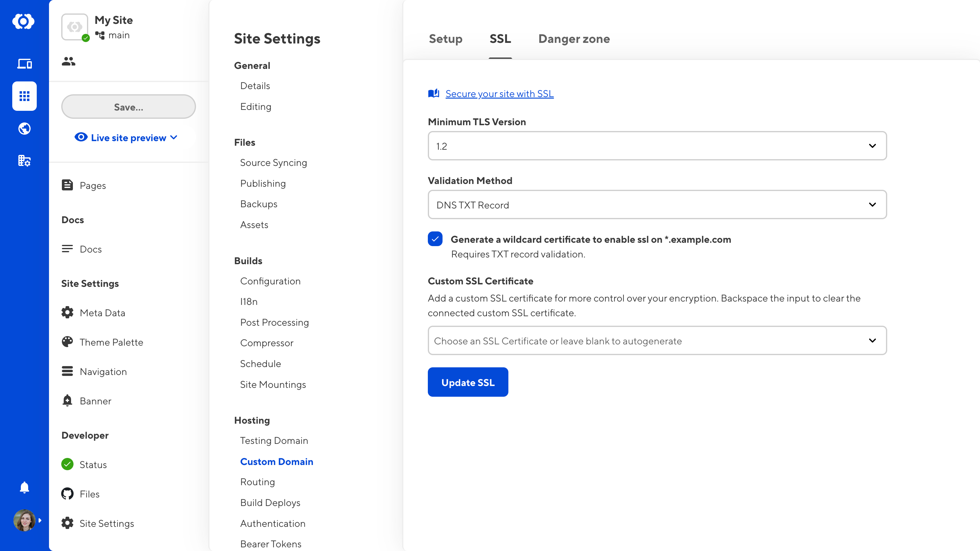Open the Validation Method dropdown

tap(657, 204)
